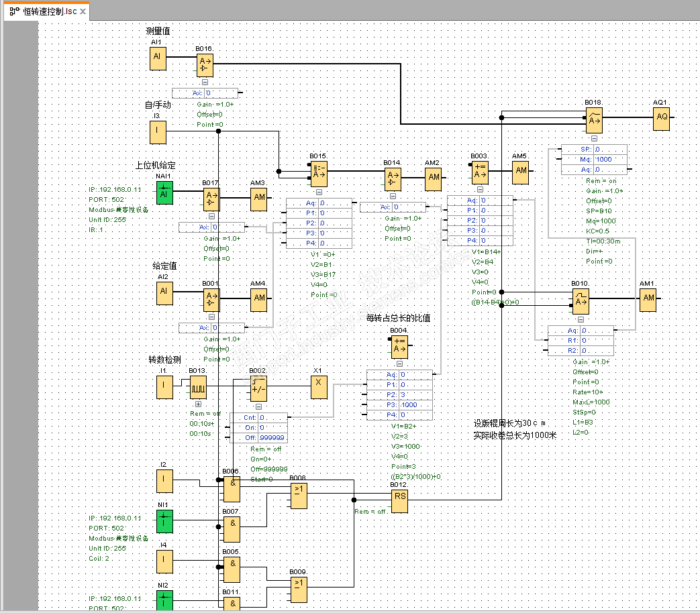Select the green NAI1 network analog input
The image size is (700, 613).
click(164, 192)
